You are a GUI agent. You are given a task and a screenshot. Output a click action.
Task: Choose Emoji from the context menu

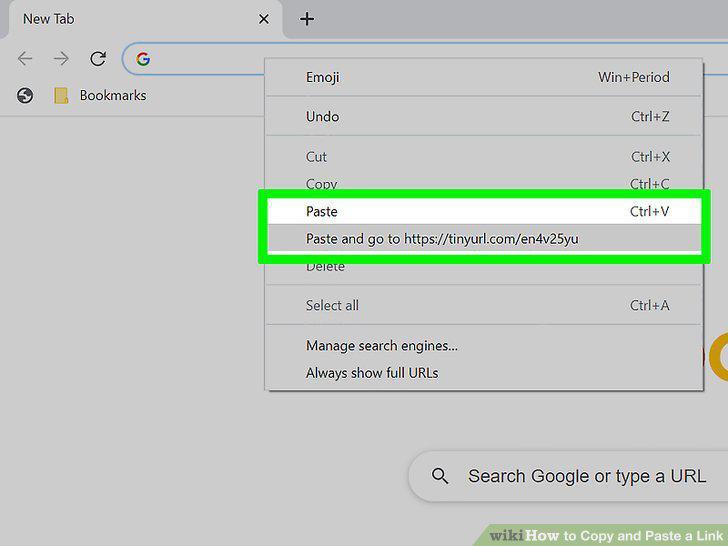tap(484, 77)
